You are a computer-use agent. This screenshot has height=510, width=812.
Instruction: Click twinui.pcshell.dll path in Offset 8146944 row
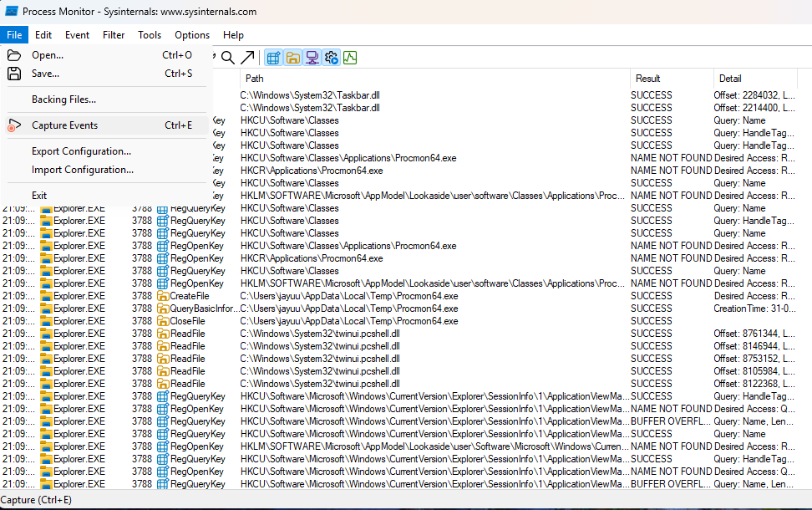click(320, 346)
